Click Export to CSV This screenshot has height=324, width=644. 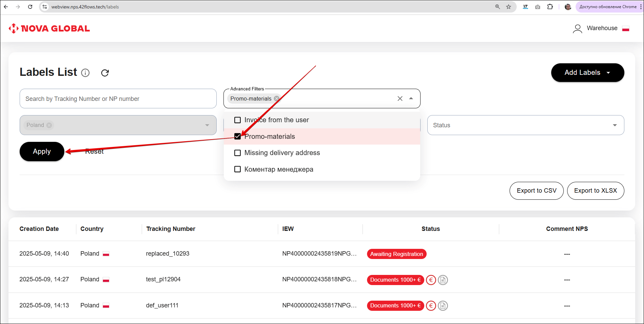click(536, 191)
